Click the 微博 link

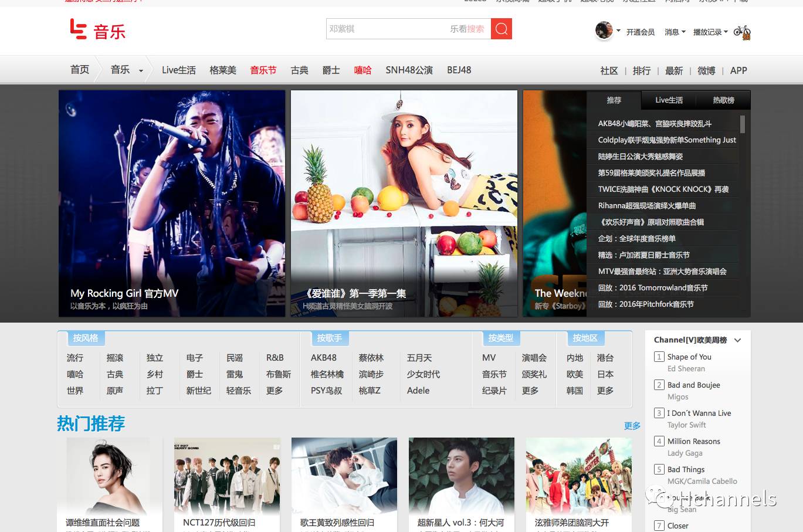pos(706,71)
